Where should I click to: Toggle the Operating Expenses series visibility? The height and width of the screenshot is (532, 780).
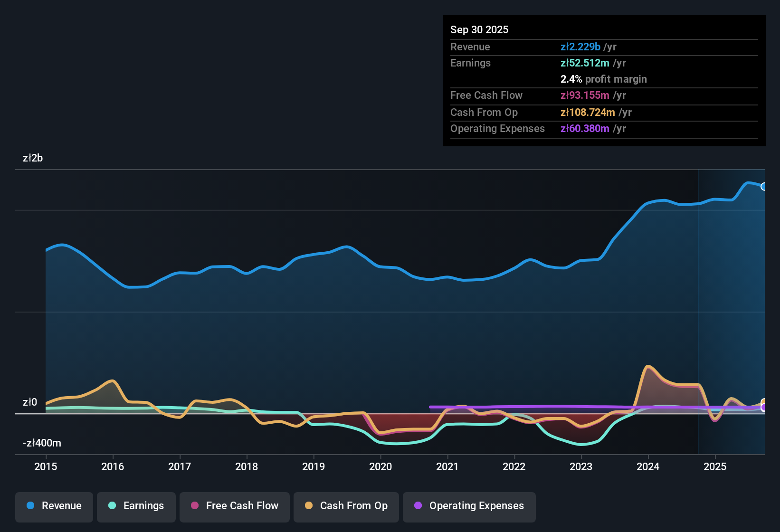[x=469, y=506]
